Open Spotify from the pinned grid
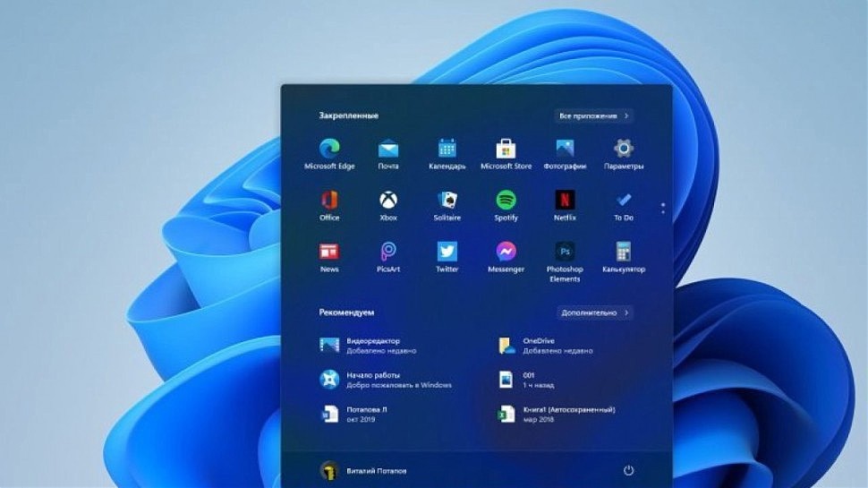Viewport: 868px width, 488px height. [x=506, y=206]
